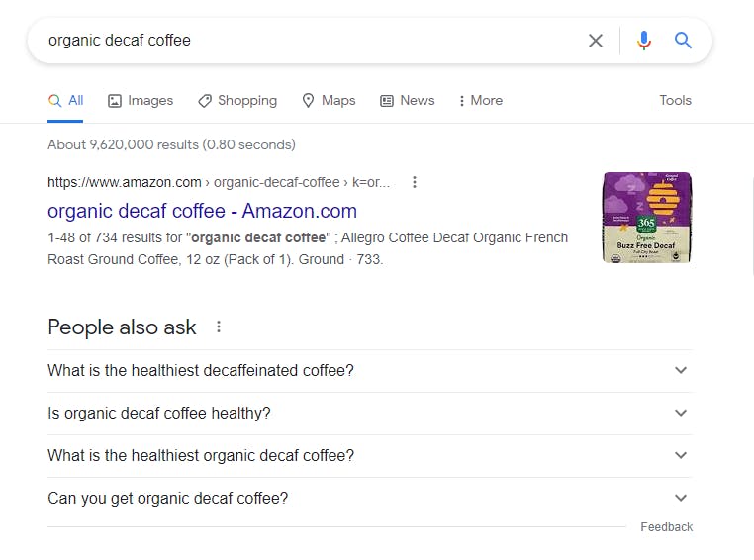Screen dimensions: 754x560
Task: Click the blue magnifying glass search button
Action: (683, 41)
